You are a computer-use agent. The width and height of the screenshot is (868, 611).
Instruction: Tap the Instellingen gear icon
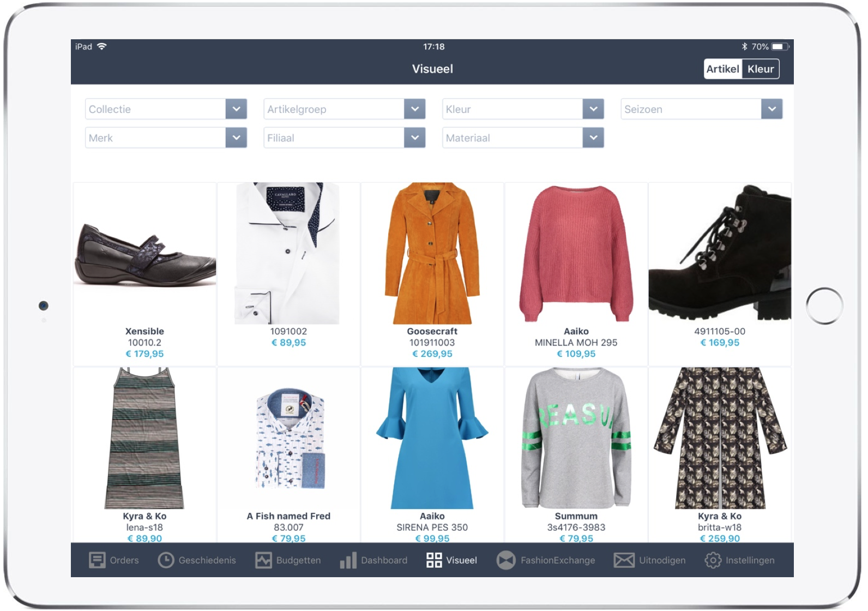pyautogui.click(x=713, y=560)
